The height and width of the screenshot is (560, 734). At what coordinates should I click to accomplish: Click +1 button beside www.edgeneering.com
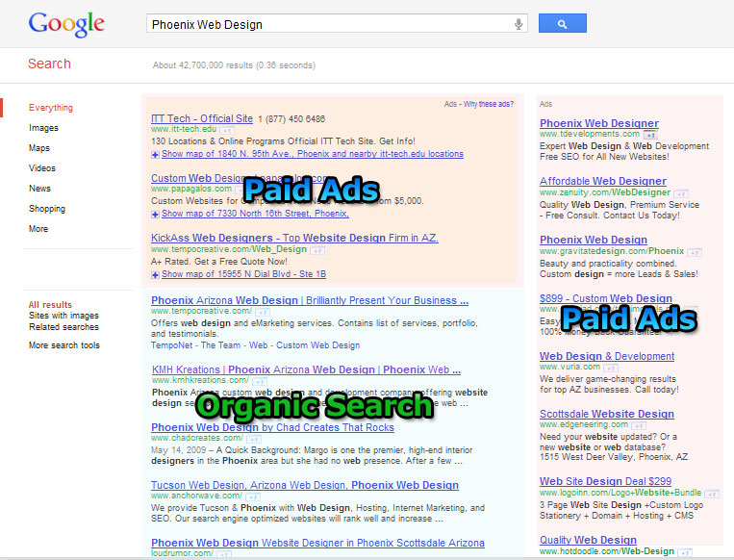click(x=639, y=425)
